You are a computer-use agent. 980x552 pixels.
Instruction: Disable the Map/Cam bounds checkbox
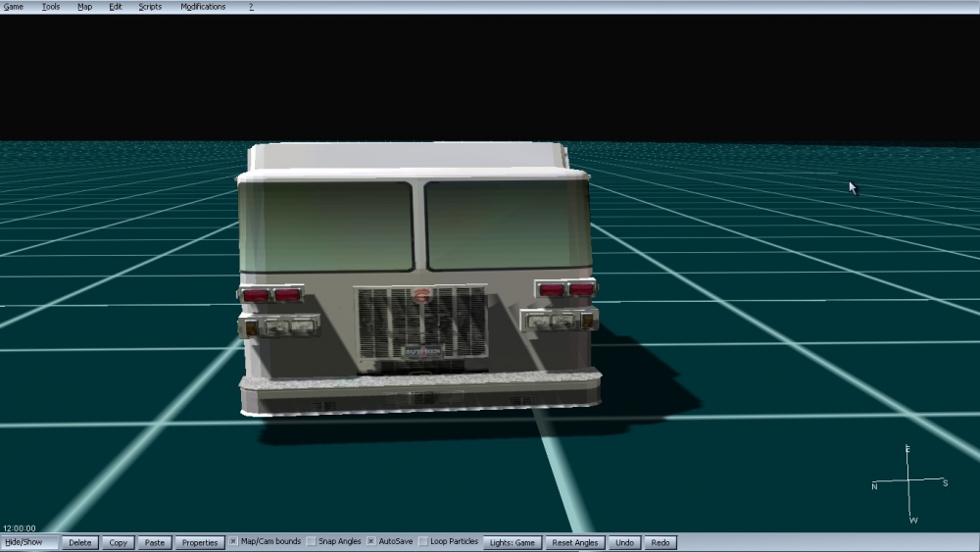pyautogui.click(x=233, y=541)
